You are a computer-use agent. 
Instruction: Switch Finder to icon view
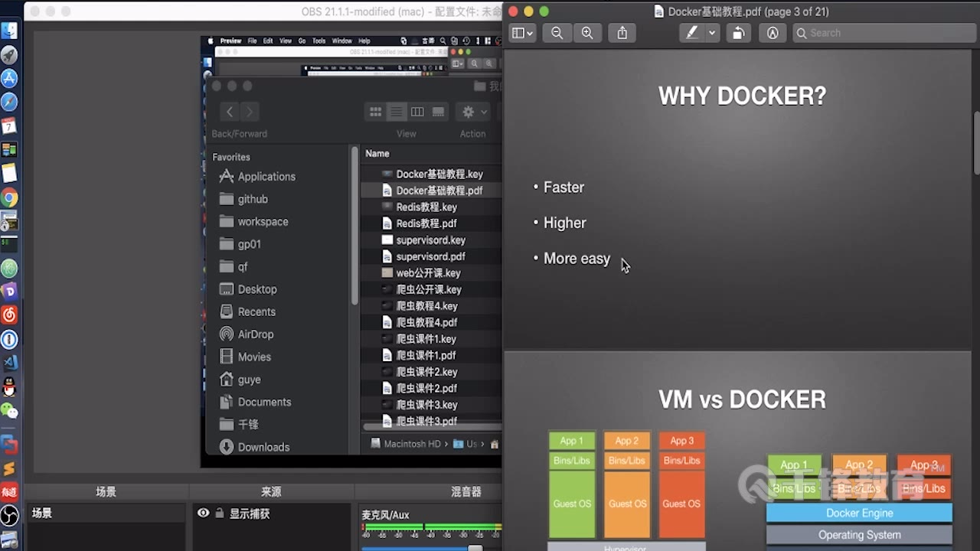click(x=375, y=112)
